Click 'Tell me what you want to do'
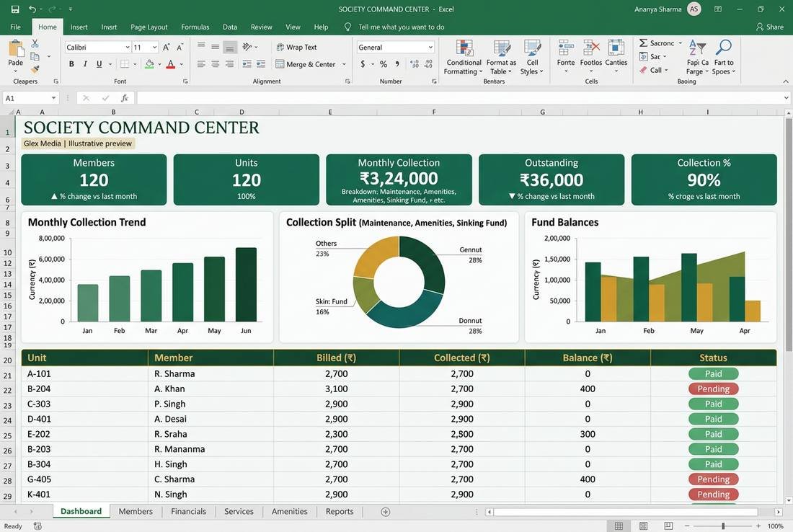The width and height of the screenshot is (793, 532). click(401, 27)
